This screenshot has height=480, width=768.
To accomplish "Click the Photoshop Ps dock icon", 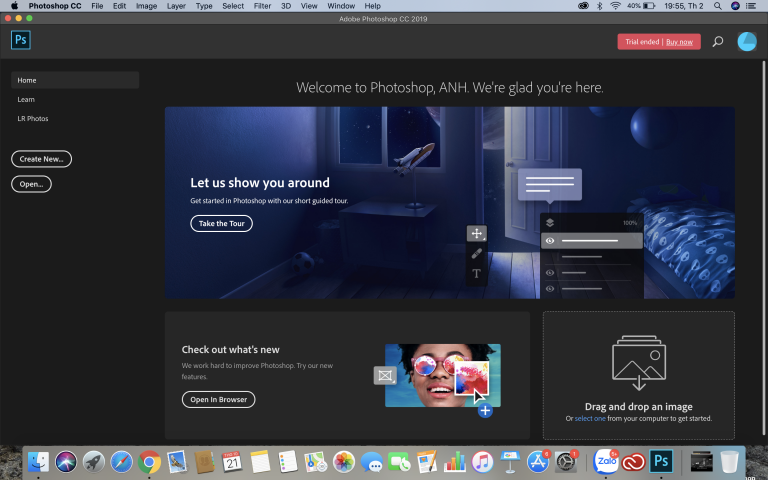I will (x=661, y=462).
